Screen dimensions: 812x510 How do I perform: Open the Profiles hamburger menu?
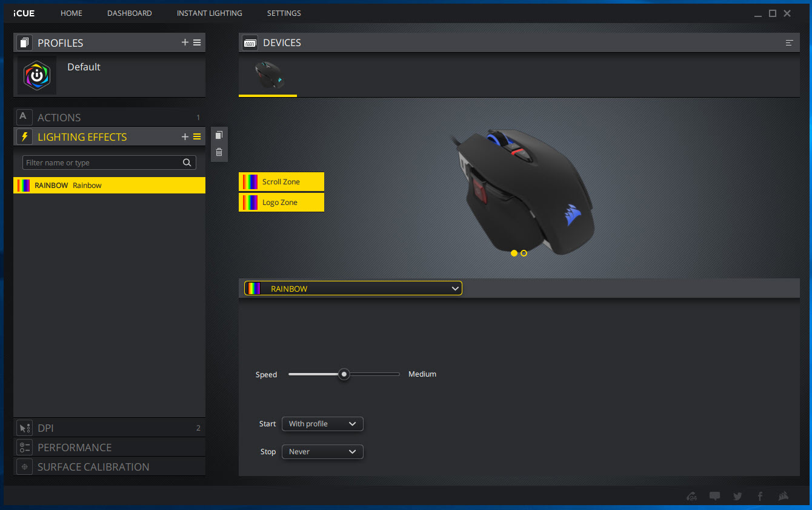(x=197, y=42)
